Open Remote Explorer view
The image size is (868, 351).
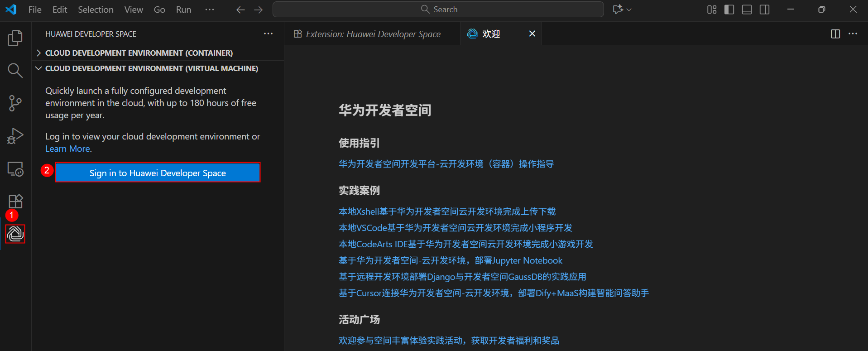[x=15, y=169]
